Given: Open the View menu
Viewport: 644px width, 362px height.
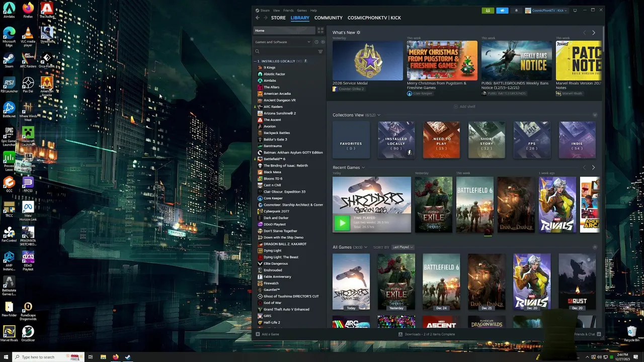Looking at the screenshot, I should (276, 11).
